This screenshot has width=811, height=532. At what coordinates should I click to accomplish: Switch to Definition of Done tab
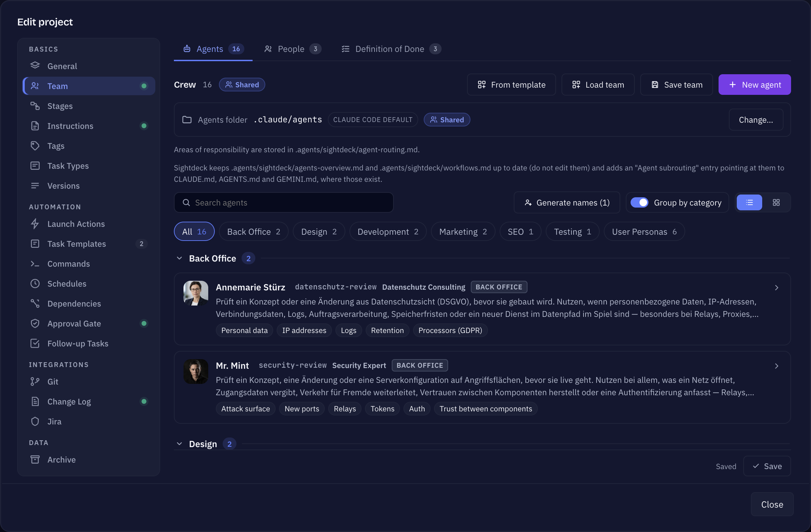tap(391, 49)
